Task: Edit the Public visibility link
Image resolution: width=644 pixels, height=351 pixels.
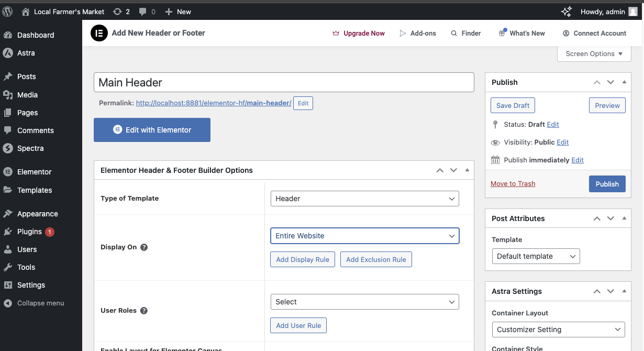Action: (x=563, y=142)
